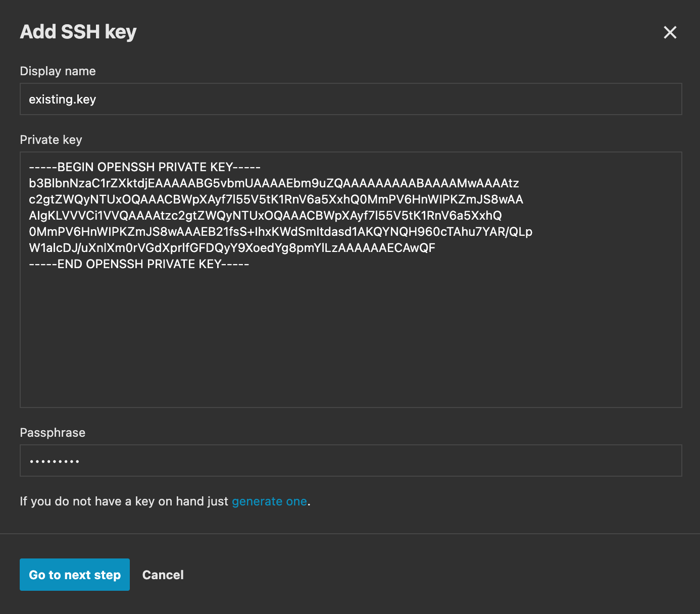The height and width of the screenshot is (614, 700).
Task: Click the existing.key text in Display name
Action: tap(62, 99)
